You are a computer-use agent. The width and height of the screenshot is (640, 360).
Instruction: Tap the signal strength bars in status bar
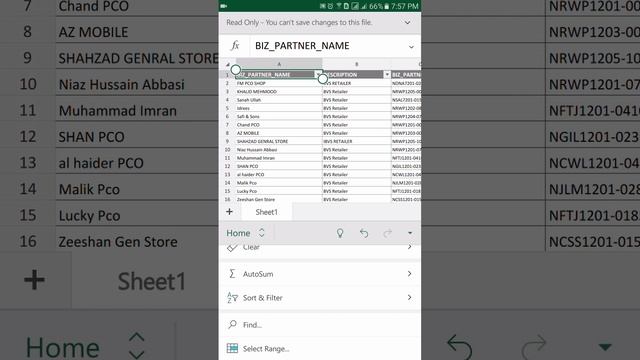pos(363,6)
